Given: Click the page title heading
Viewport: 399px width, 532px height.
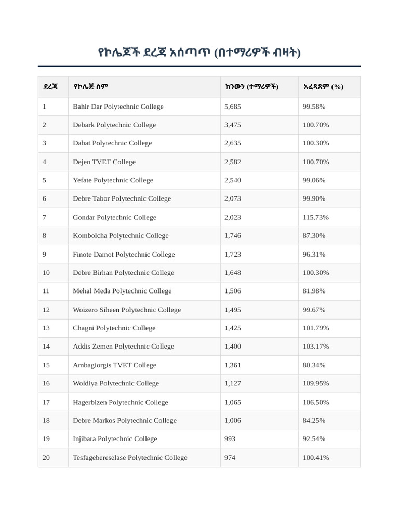Looking at the screenshot, I should tap(199, 52).
